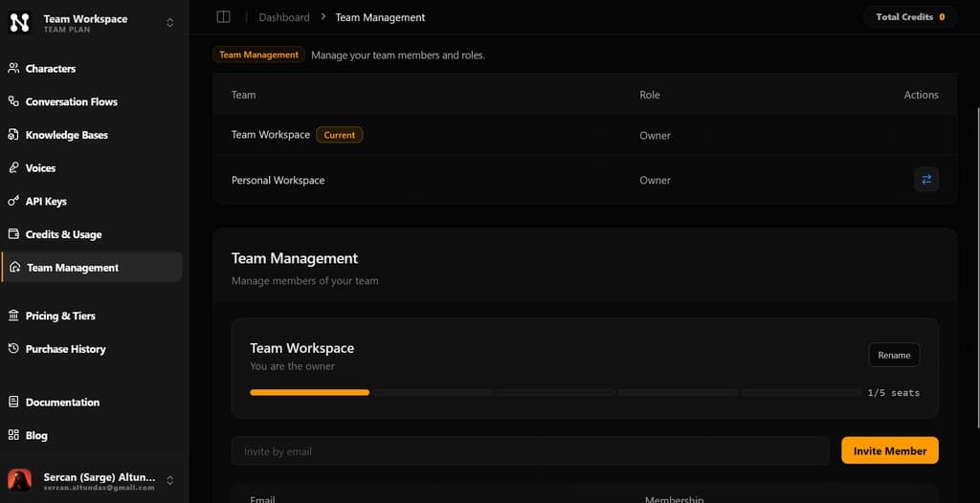
Task: Click the Total Credits badge
Action: tap(910, 17)
